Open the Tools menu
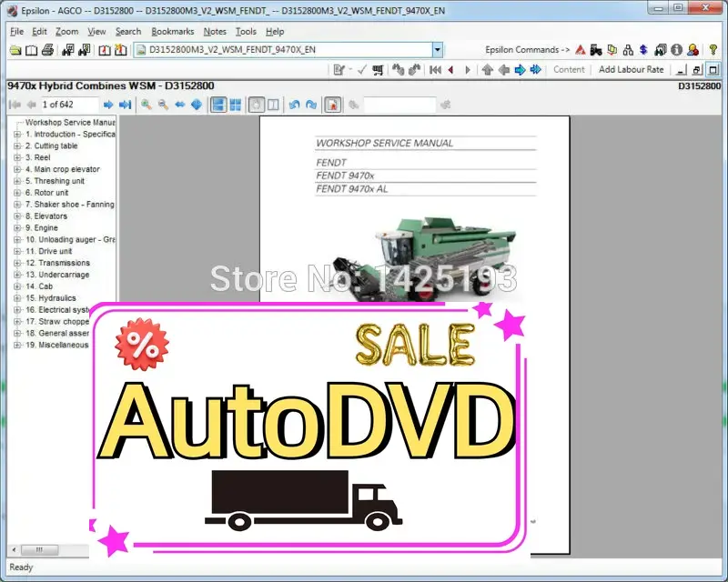Image resolution: width=728 pixels, height=582 pixels. coord(246,32)
